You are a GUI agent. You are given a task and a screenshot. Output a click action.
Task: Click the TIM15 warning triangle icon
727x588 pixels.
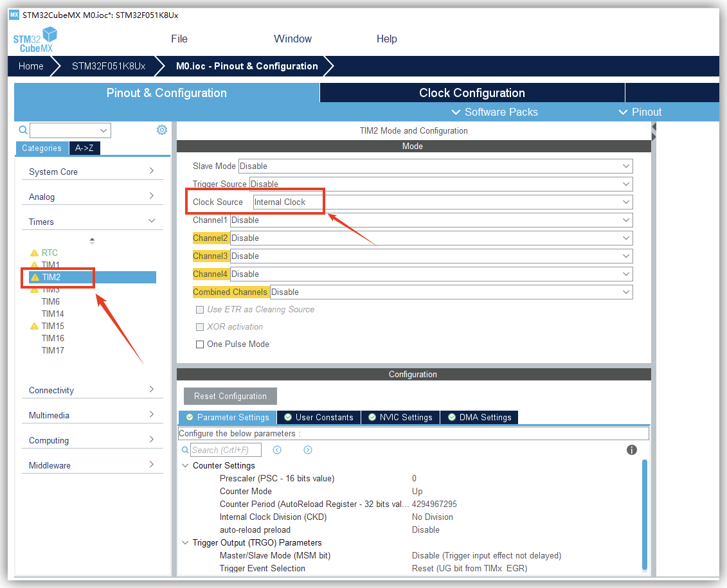point(35,326)
